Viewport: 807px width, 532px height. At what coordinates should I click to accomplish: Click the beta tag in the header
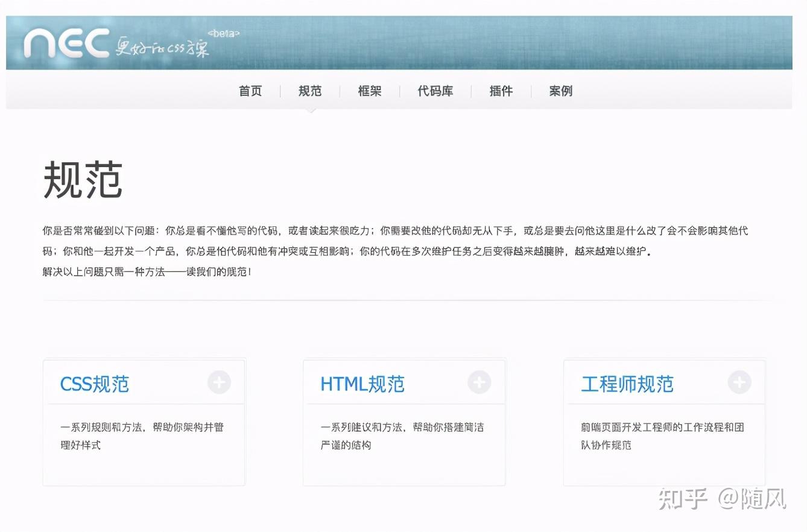point(223,33)
